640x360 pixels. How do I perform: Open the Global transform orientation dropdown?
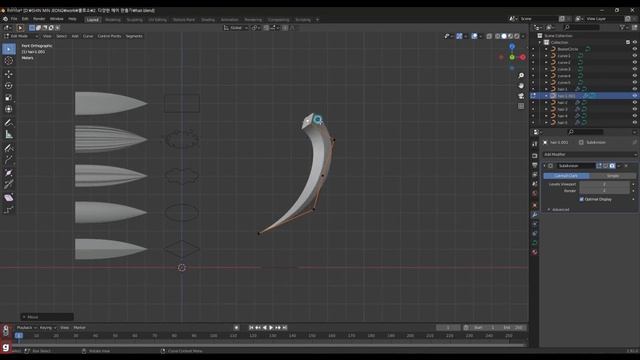tap(236, 28)
